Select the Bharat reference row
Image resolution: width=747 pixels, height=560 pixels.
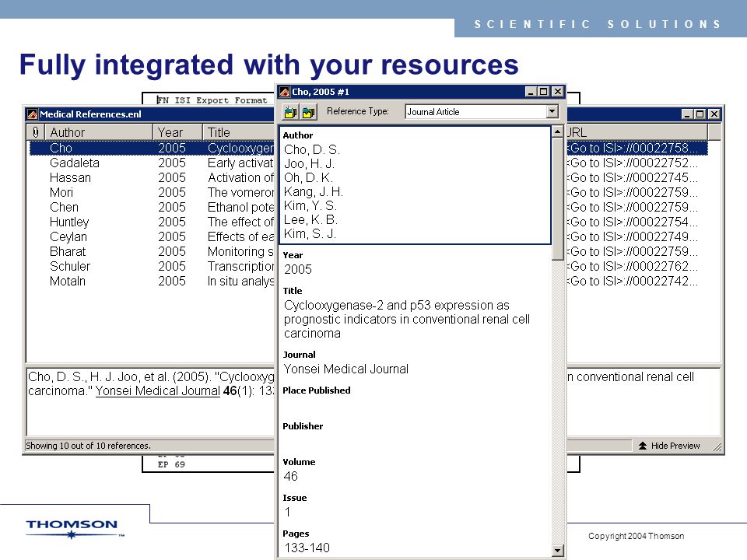152,251
